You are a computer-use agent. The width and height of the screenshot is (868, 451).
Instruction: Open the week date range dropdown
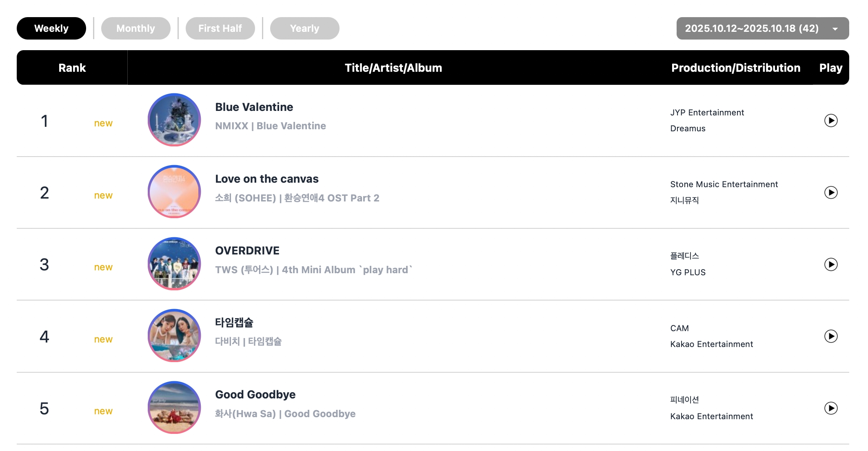tap(762, 29)
